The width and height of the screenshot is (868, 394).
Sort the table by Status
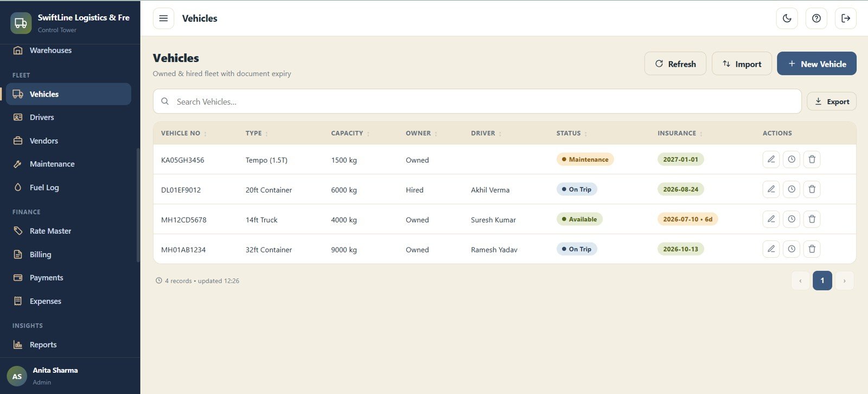coord(572,134)
